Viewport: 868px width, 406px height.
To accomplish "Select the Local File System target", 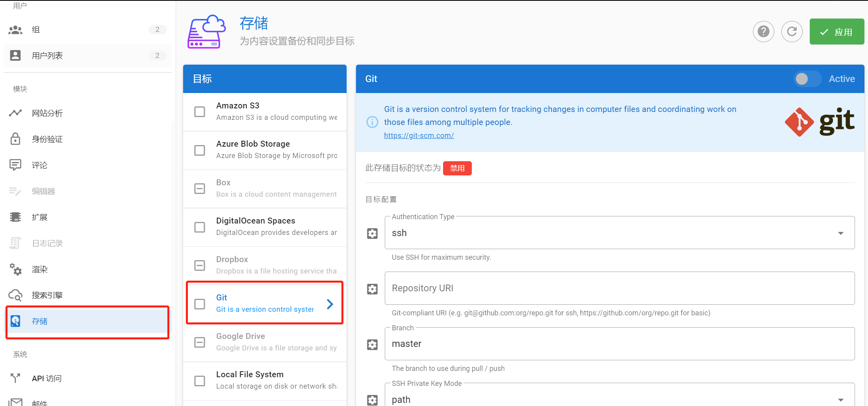I will click(x=265, y=381).
